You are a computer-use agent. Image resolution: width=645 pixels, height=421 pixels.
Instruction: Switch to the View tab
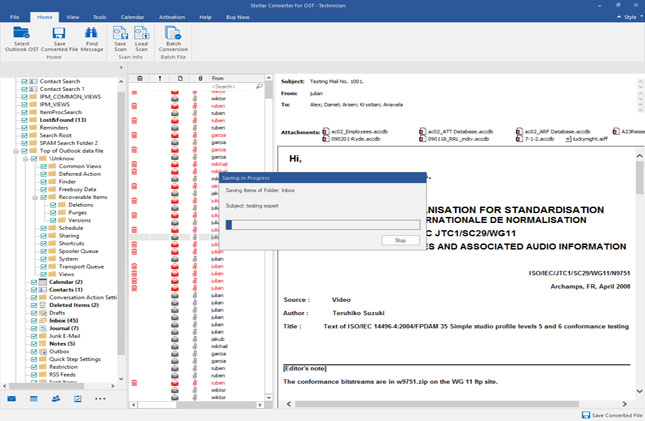pos(73,17)
